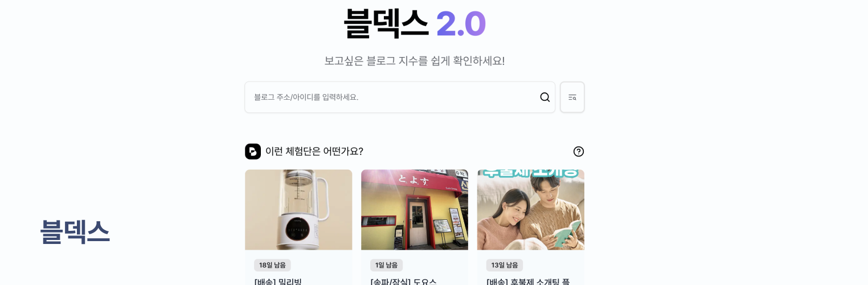Open the [배송] 밀리빙 campaign title
This screenshot has width=868, height=285.
point(278,282)
